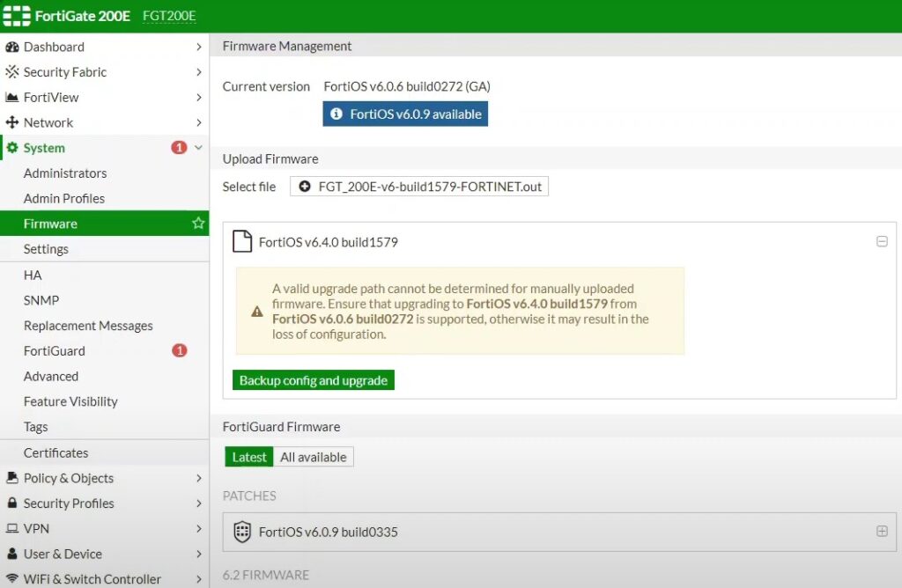Switch to All available firmware tab

(x=314, y=457)
